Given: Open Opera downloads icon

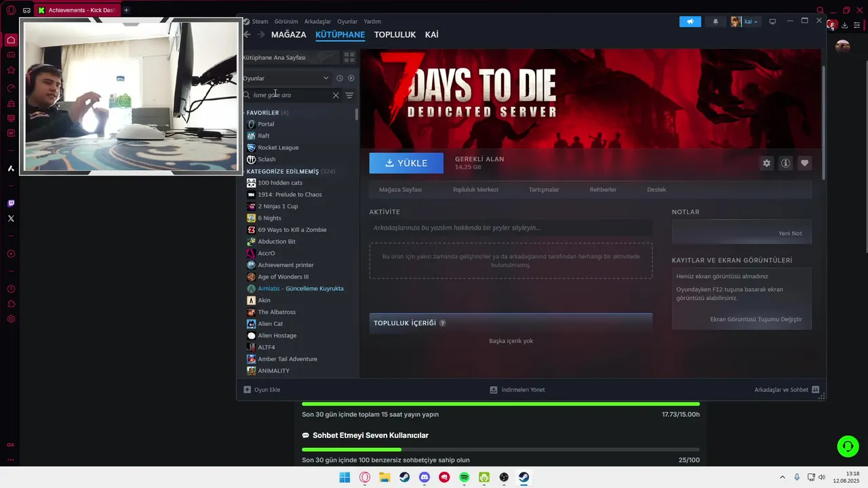Looking at the screenshot, I should tap(844, 26).
